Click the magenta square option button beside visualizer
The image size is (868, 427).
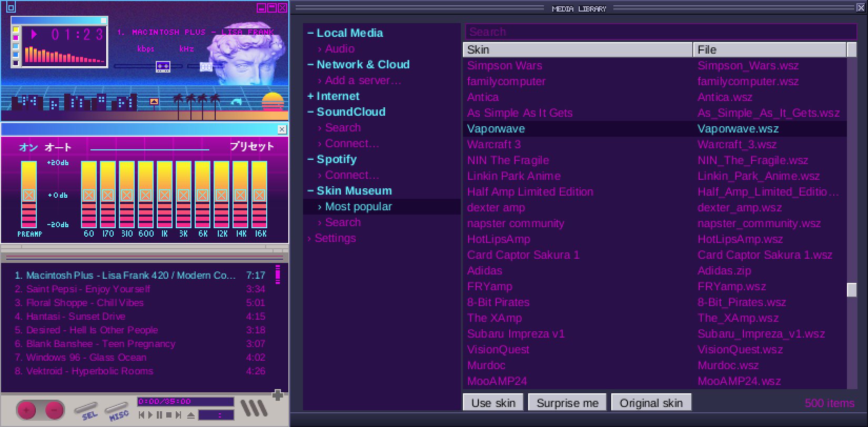click(16, 38)
